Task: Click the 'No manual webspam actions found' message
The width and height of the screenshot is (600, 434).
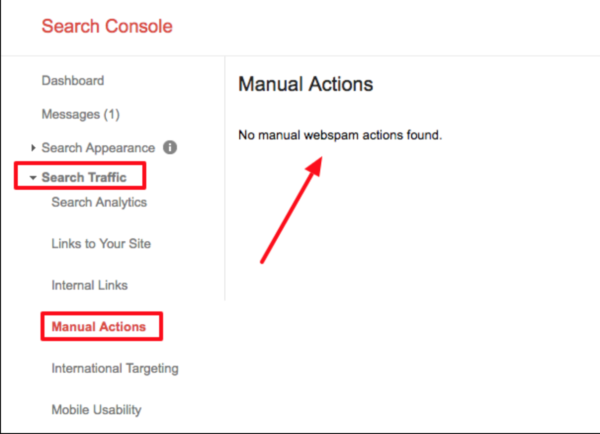Action: pos(340,135)
